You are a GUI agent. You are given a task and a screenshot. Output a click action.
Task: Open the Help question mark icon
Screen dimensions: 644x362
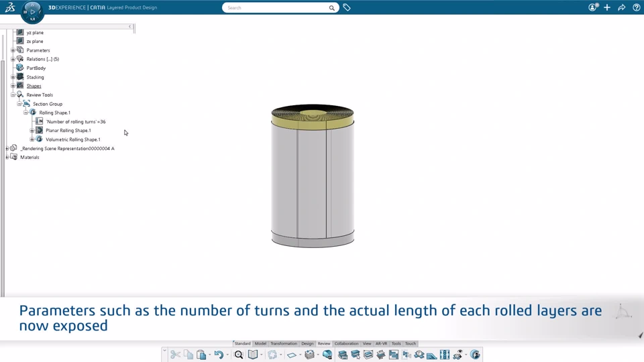637,7
